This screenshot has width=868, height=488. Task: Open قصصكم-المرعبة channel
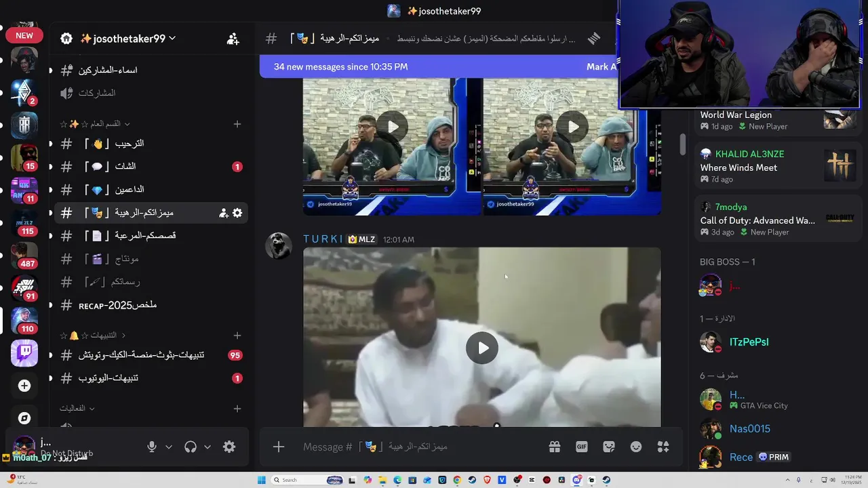click(x=151, y=236)
